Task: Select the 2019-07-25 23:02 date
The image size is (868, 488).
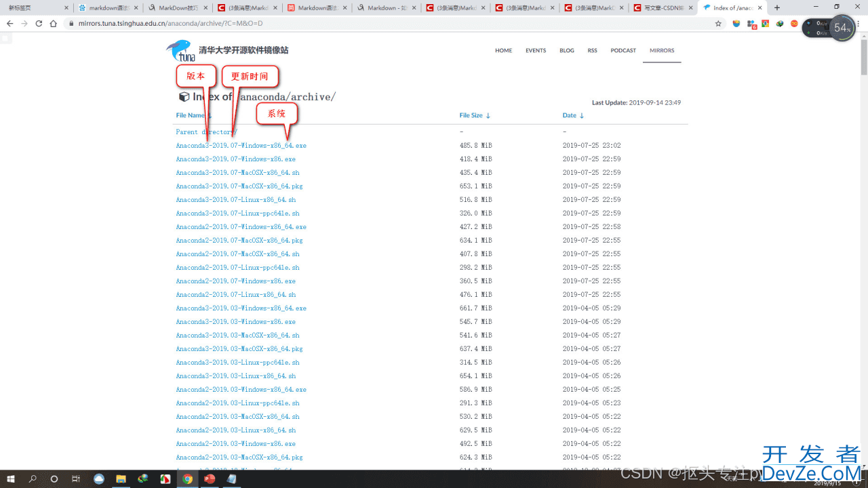Action: point(591,146)
